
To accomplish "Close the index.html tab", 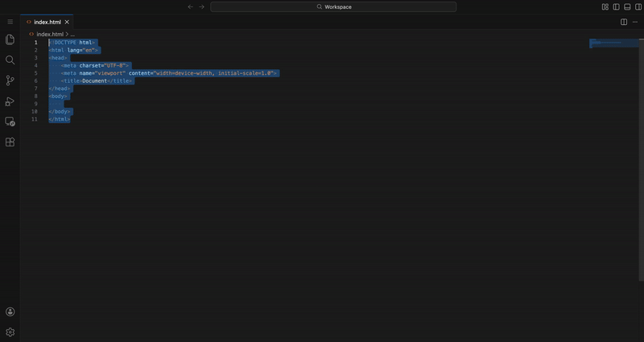I will [x=67, y=23].
